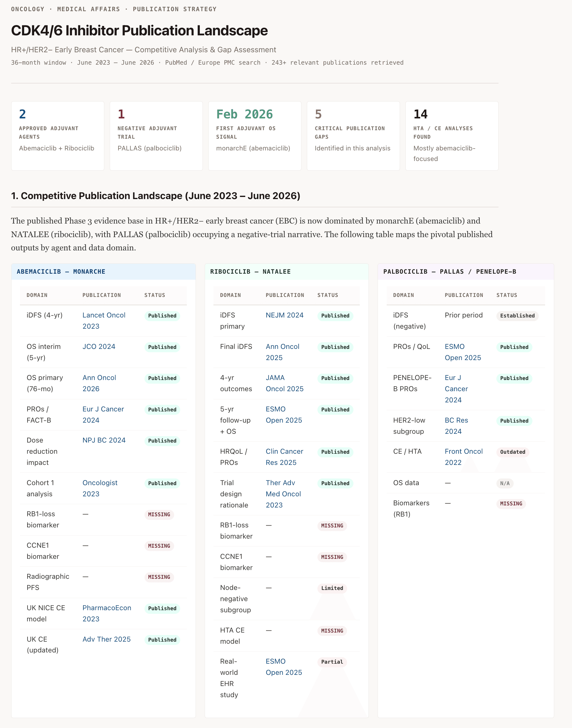This screenshot has width=572, height=728.
Task: Open the Adv Ther 2025 link
Action: tap(106, 639)
